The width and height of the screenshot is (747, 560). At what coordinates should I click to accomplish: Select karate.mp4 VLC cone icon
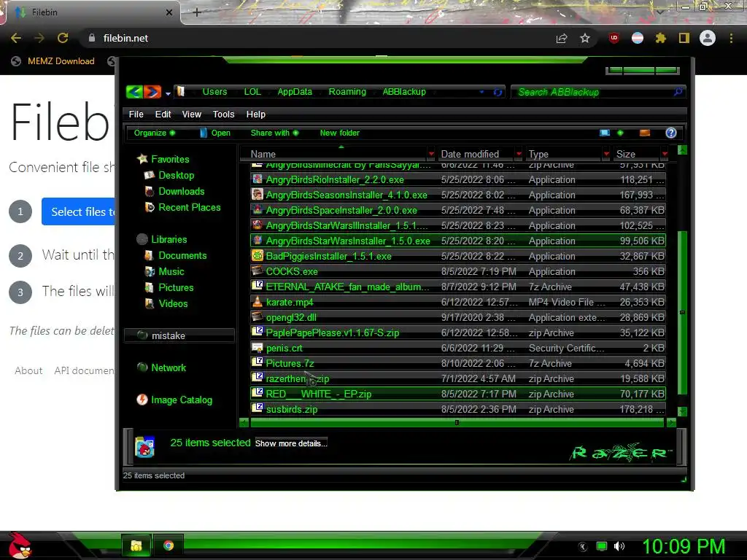coord(258,302)
